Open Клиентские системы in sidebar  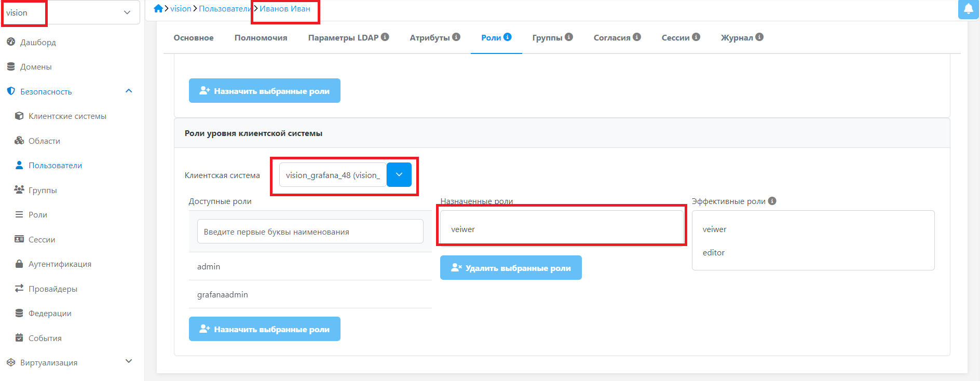click(x=67, y=116)
